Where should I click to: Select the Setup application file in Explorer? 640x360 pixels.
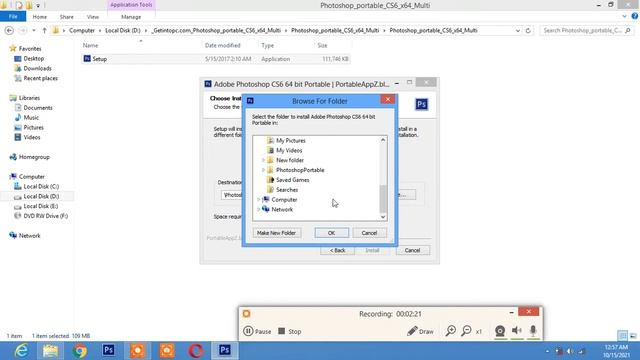pos(215,59)
